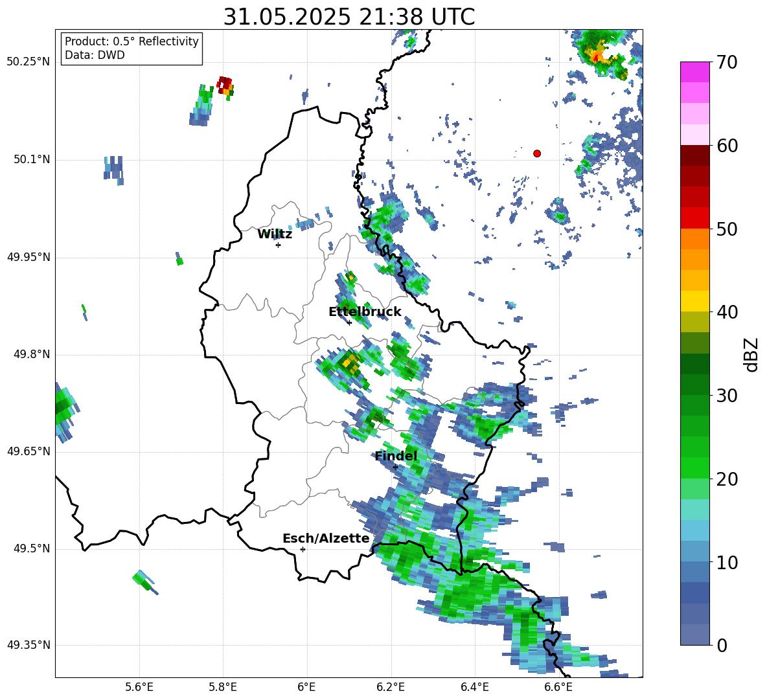
Task: Click the 6.6°E longitude label
Action: pos(558,687)
